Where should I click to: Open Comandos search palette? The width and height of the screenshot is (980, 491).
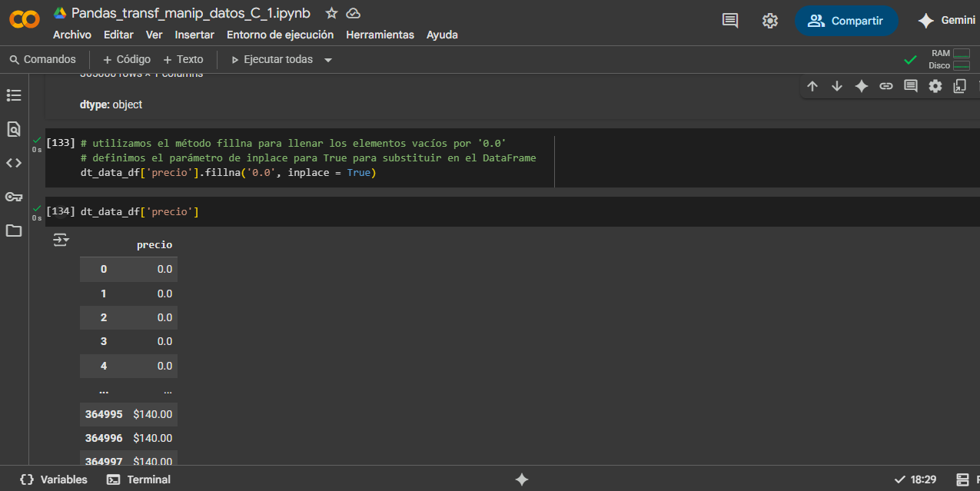pyautogui.click(x=42, y=59)
